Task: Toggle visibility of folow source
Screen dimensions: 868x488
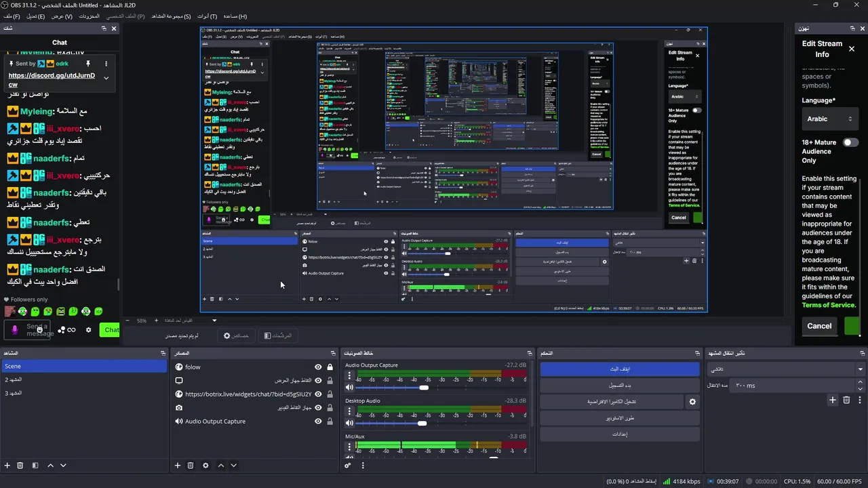Action: [x=318, y=367]
